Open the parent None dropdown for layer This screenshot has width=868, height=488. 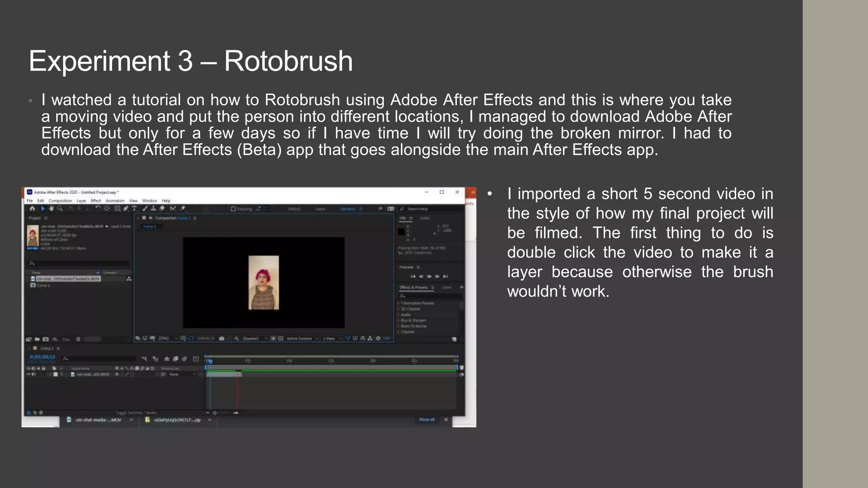pyautogui.click(x=182, y=374)
